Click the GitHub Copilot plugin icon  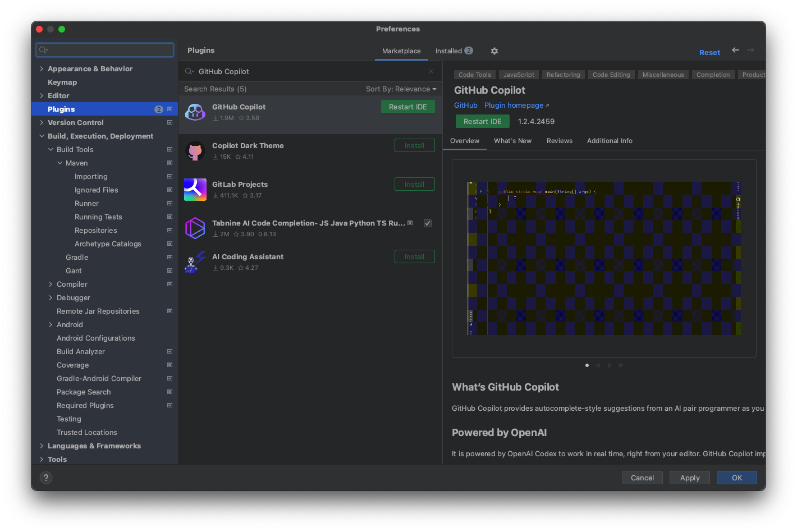[x=195, y=112]
